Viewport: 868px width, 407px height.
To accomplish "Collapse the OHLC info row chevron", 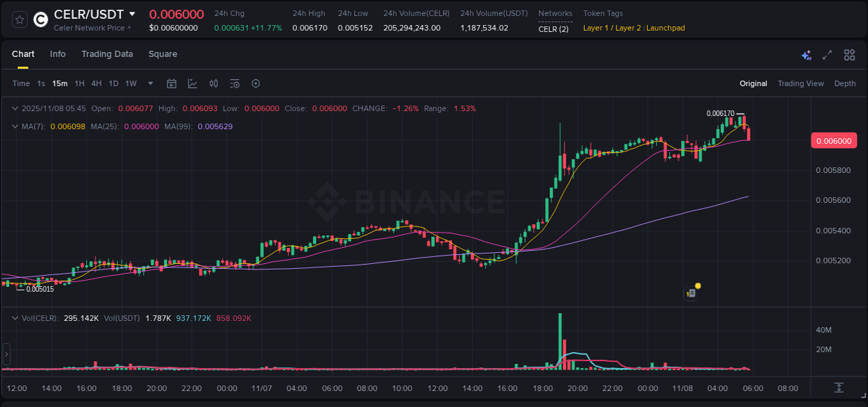I will (15, 108).
